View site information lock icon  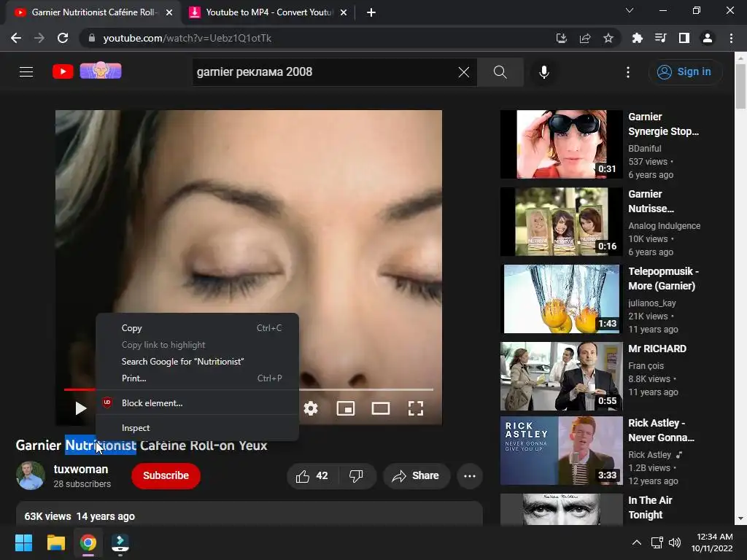pyautogui.click(x=92, y=38)
